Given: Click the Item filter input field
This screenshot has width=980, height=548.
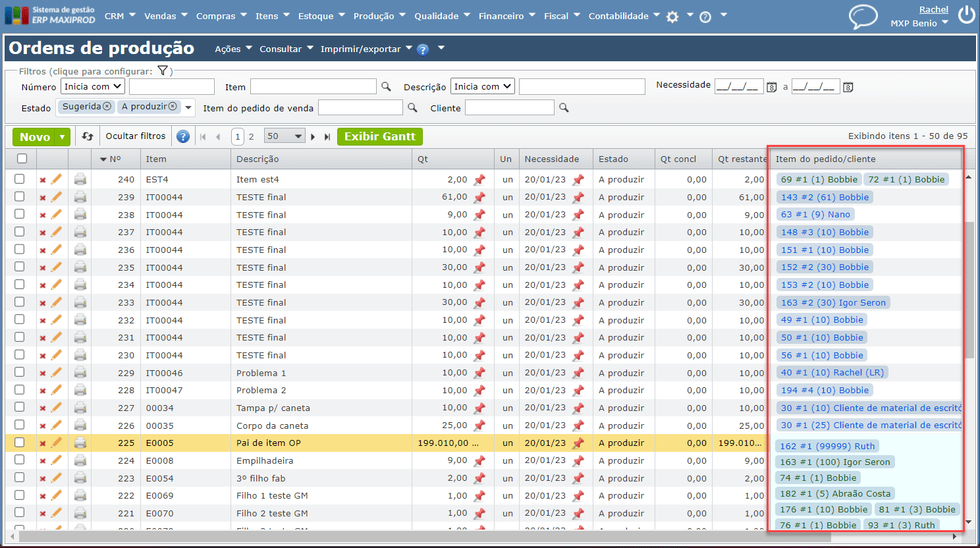Looking at the screenshot, I should coord(313,86).
